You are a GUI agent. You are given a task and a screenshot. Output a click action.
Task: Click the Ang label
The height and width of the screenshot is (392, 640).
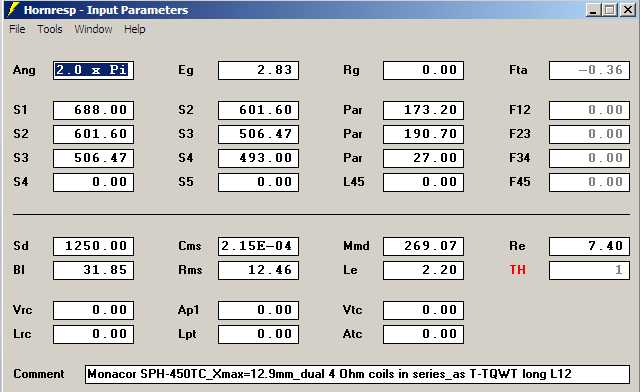[24, 70]
